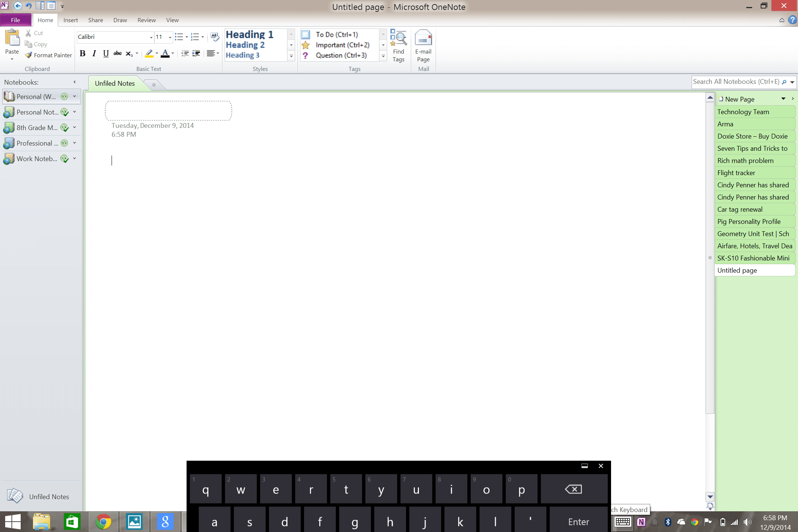798x532 pixels.
Task: Open the highlight color dropdown arrow
Action: click(157, 54)
